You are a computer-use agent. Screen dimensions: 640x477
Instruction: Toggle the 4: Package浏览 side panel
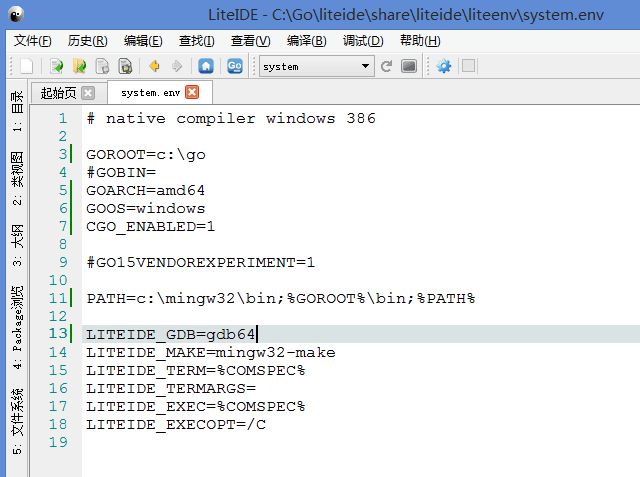pyautogui.click(x=17, y=327)
